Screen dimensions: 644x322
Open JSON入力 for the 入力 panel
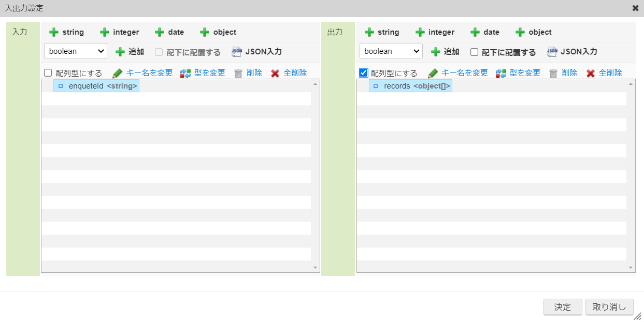click(256, 52)
